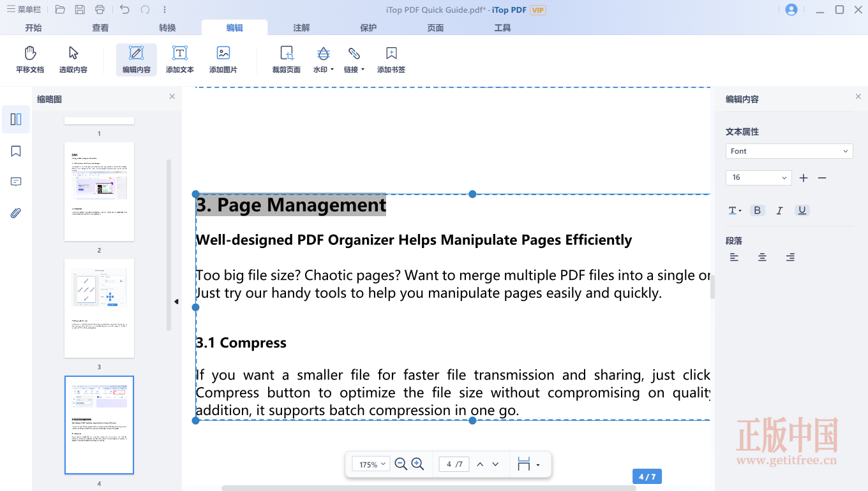This screenshot has height=491, width=868.
Task: Toggle underline formatting
Action: tap(802, 210)
